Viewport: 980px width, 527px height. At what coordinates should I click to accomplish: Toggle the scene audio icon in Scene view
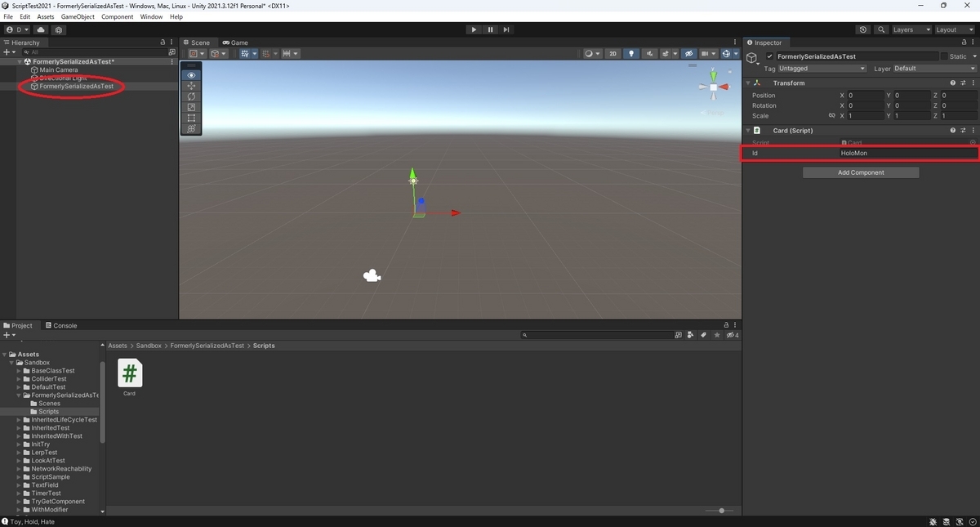[x=650, y=53]
